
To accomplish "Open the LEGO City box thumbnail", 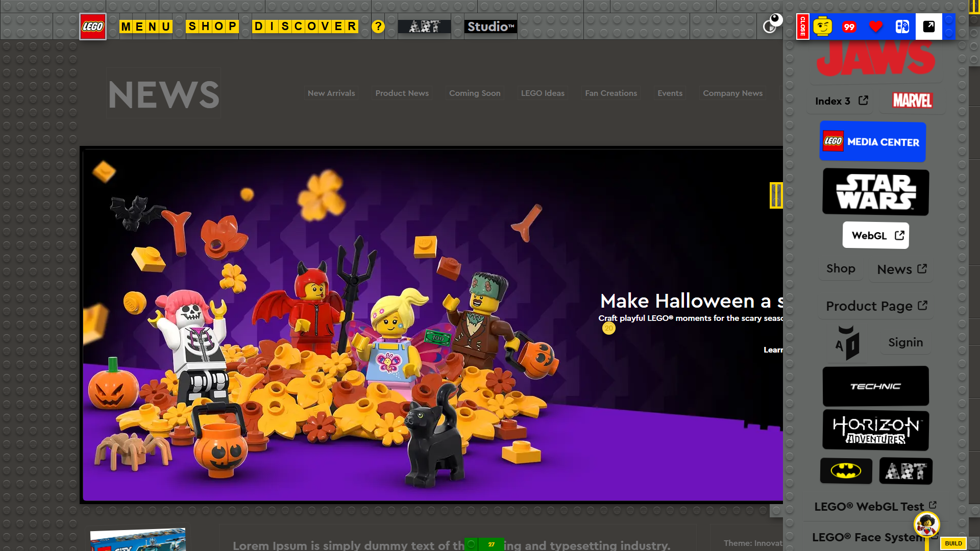I will click(x=138, y=540).
